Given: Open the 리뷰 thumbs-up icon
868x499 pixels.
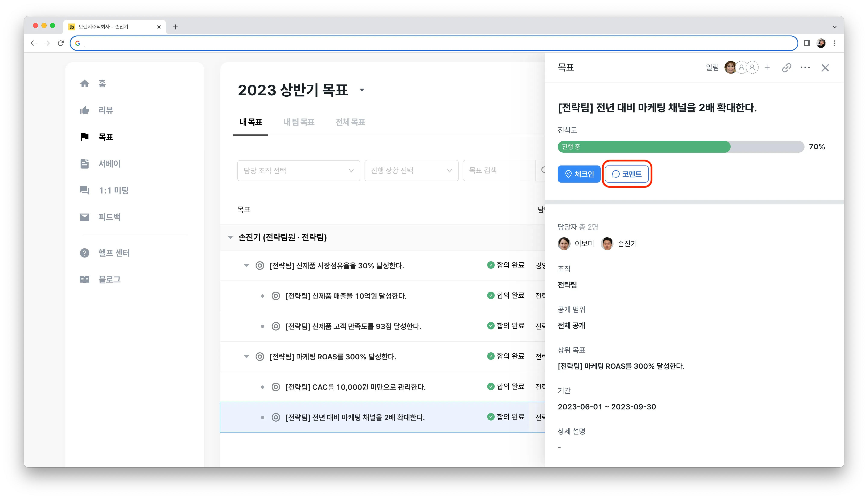Looking at the screenshot, I should (x=84, y=110).
